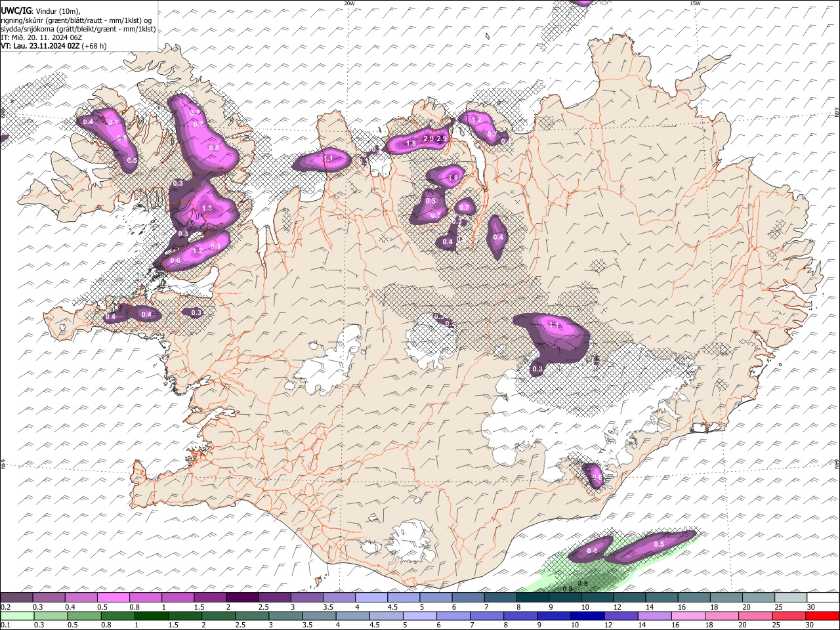
Task: Select the VT: Lau. 23.11.2024 02Z valid time
Action: pos(40,46)
